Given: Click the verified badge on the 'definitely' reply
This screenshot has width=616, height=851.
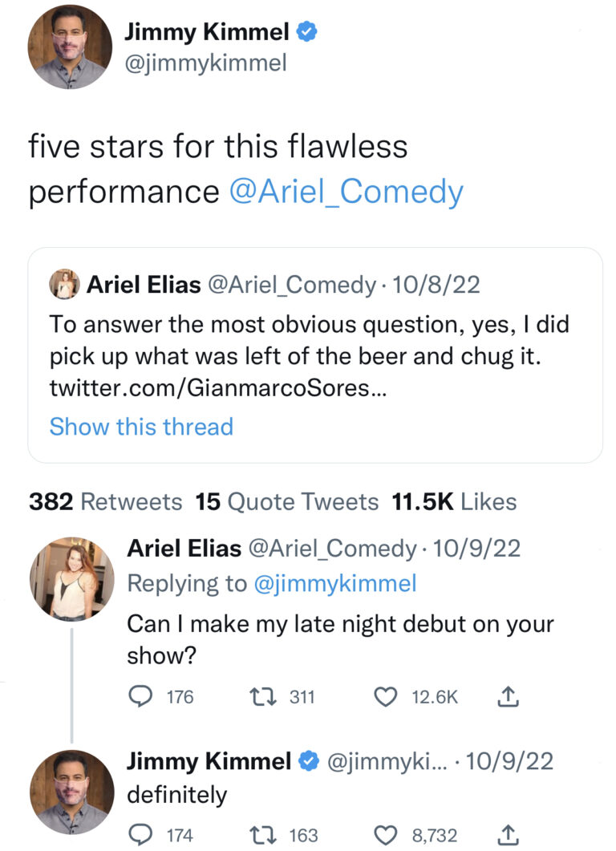Looking at the screenshot, I should 309,761.
